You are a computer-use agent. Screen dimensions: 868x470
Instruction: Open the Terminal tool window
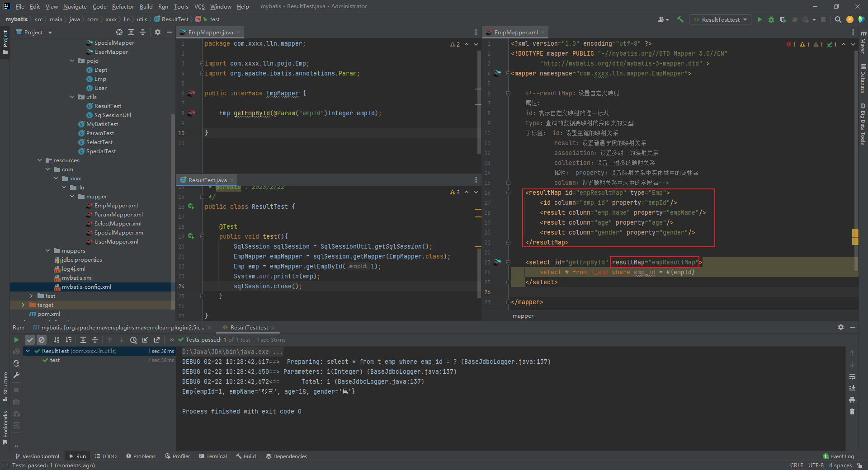pos(213,456)
